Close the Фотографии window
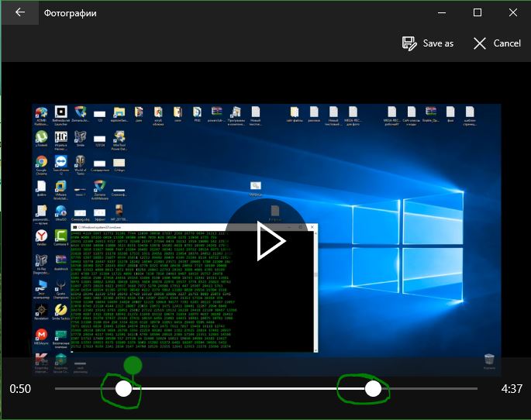The image size is (531, 420). [x=513, y=13]
